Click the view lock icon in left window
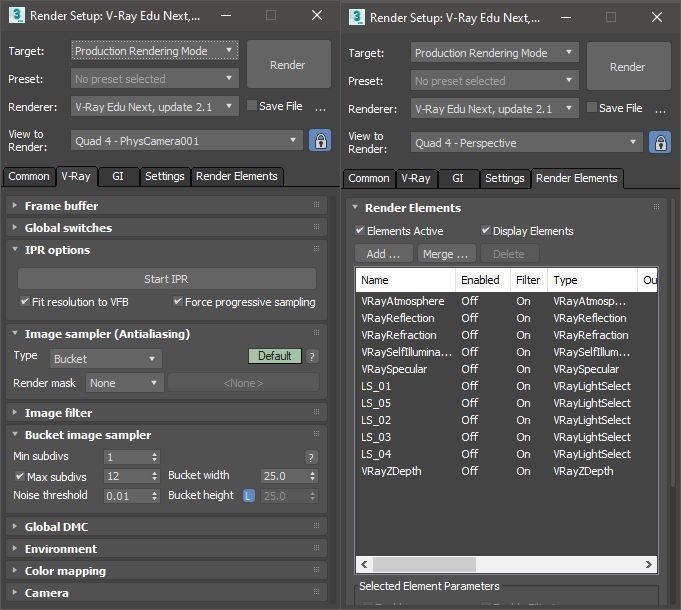Screen dimensions: 681x610 (x=319, y=141)
